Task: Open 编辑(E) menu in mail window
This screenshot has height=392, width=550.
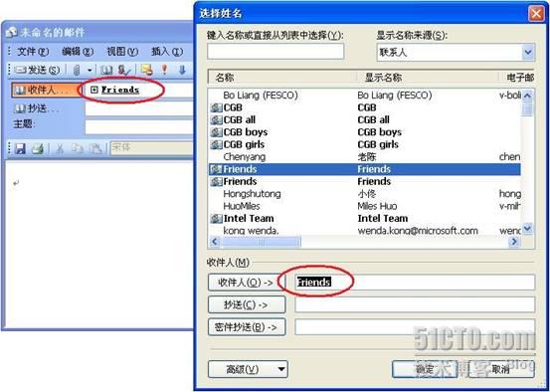Action: 78,52
